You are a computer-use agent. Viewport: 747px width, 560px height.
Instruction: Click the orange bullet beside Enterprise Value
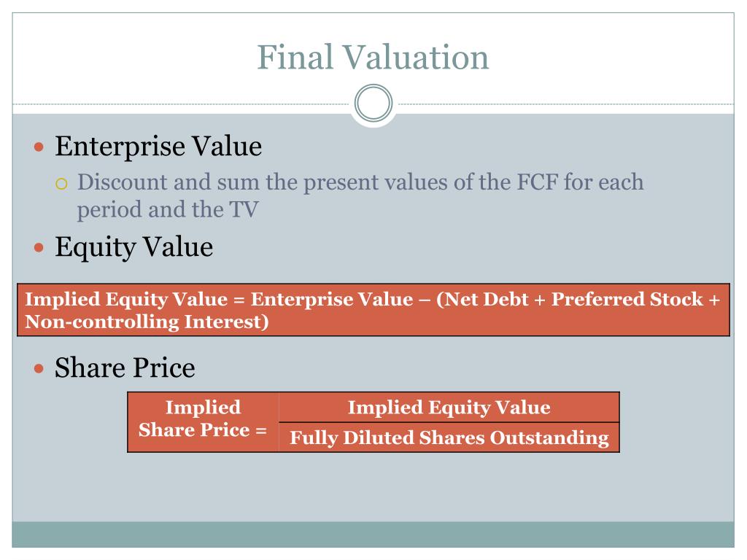pyautogui.click(x=39, y=147)
